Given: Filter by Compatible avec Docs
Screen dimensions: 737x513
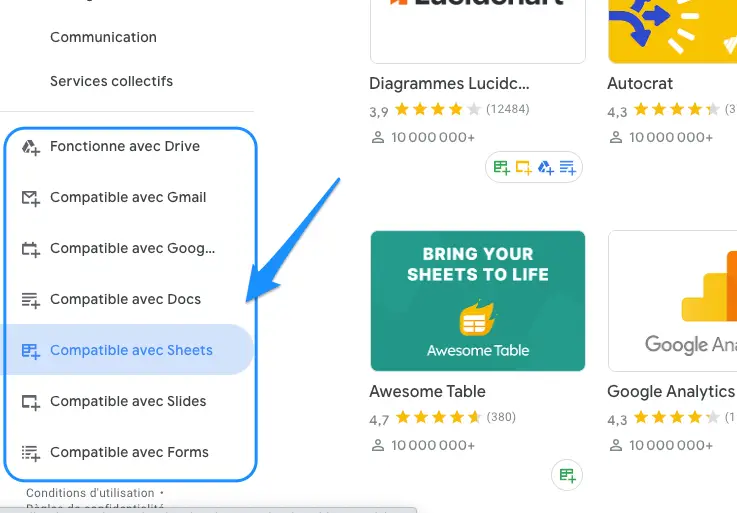Looking at the screenshot, I should (125, 300).
